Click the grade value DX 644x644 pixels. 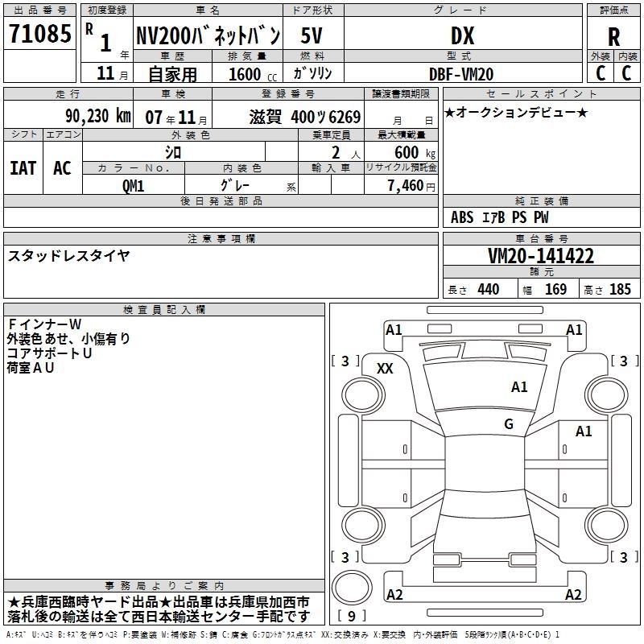[x=462, y=35]
